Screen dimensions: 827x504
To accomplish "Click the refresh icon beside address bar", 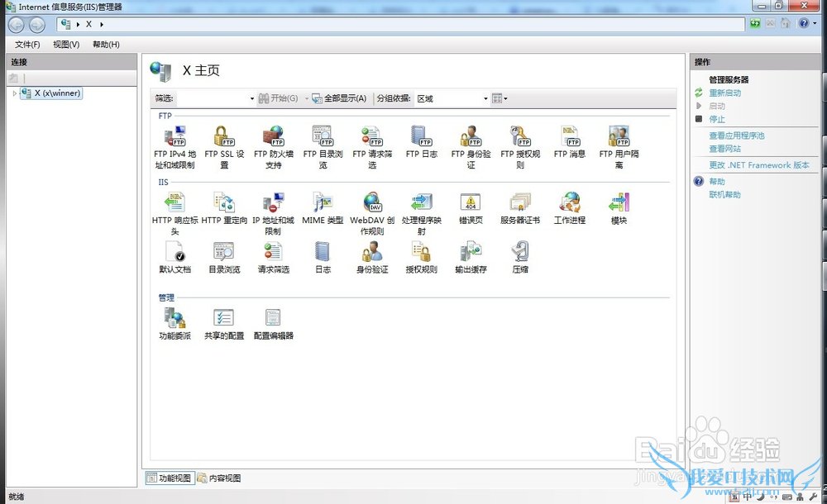I will [x=755, y=23].
